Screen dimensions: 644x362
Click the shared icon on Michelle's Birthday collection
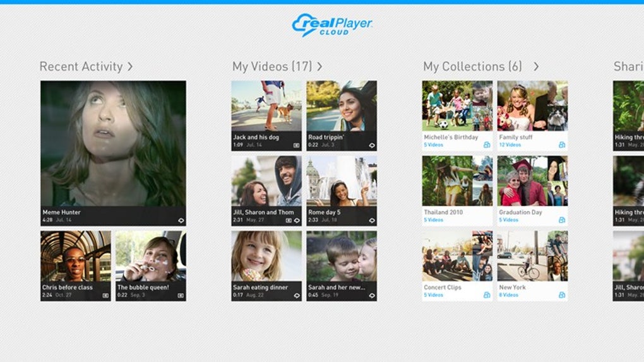point(487,145)
